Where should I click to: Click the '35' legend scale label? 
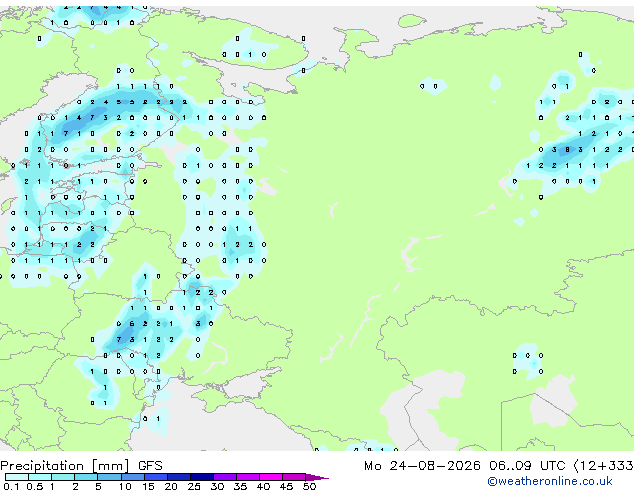240,486
